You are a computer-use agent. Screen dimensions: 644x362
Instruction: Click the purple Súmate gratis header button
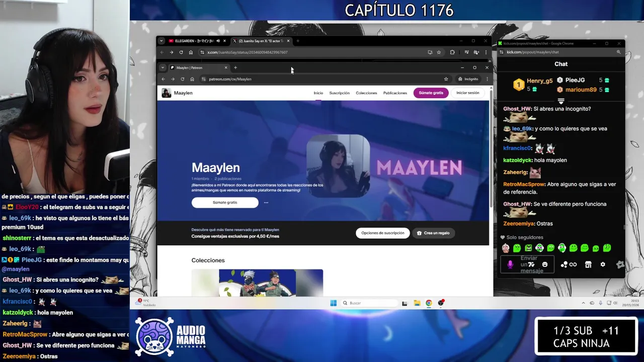click(431, 93)
